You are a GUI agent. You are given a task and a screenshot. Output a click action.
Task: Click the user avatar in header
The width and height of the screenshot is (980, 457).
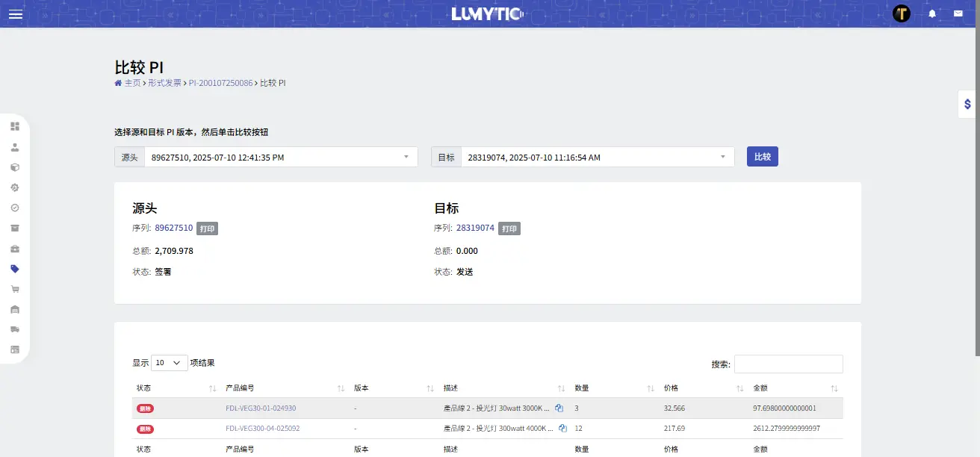(902, 13)
